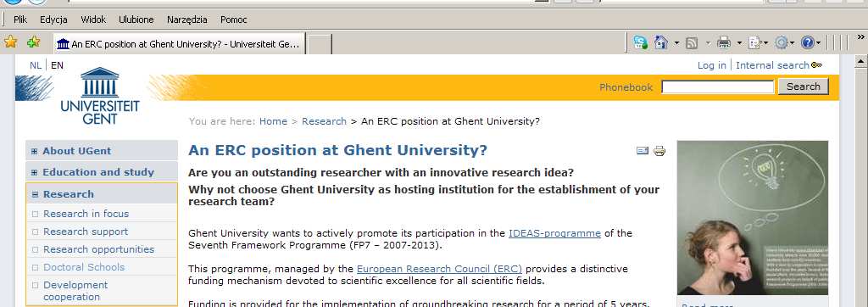
Task: Collapse the Research section
Action: (35, 194)
